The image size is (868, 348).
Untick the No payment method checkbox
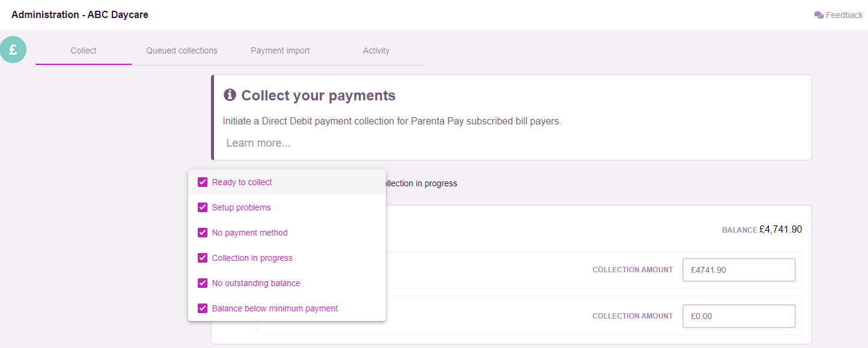203,233
